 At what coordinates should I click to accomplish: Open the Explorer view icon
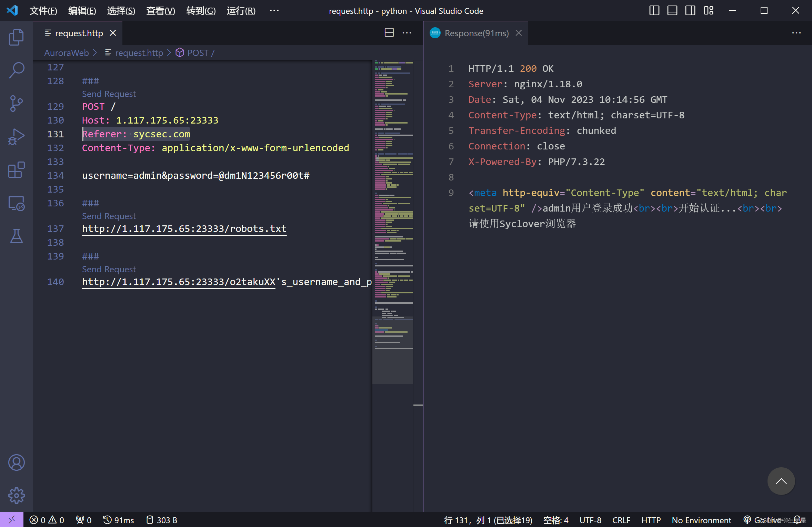[16, 37]
